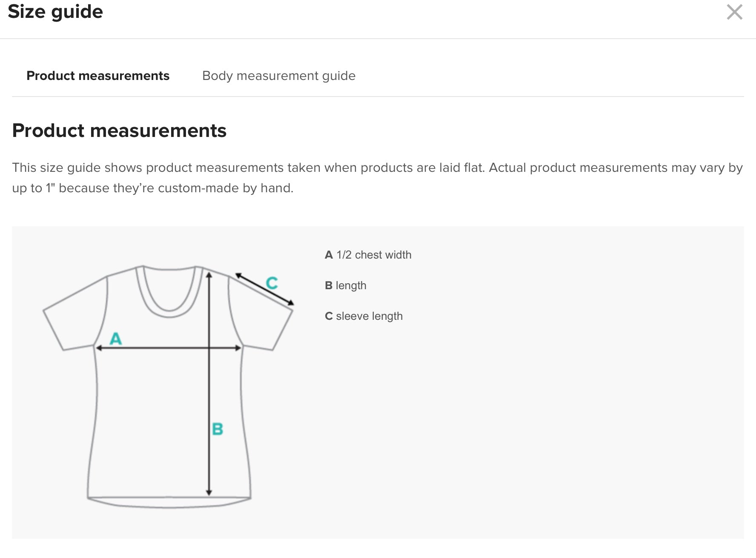Screen dimensions: 756x558
Task: Click the bottom hem of the shirt drawing
Action: point(169,502)
